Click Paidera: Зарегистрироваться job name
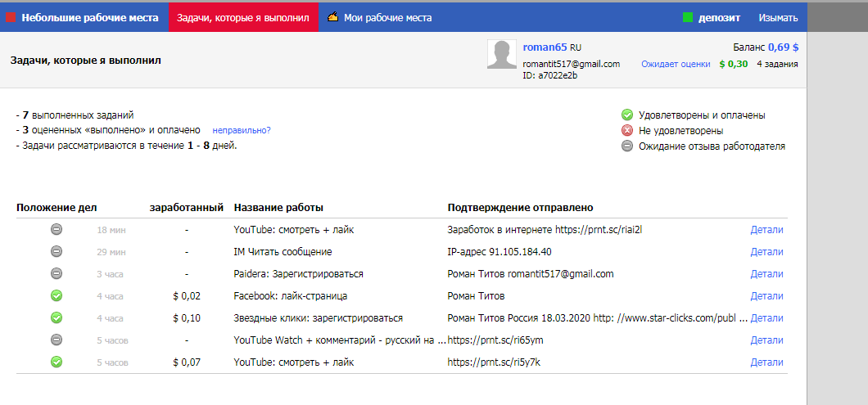 point(298,274)
